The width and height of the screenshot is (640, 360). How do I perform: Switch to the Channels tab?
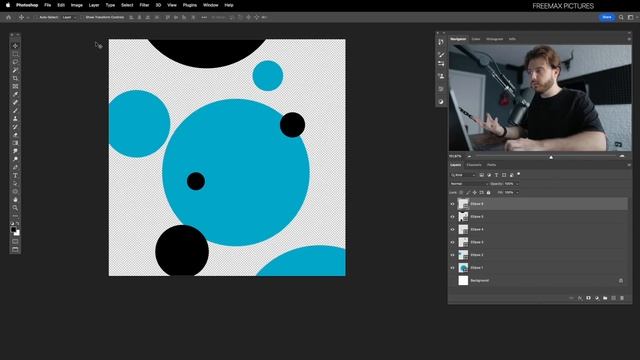click(x=474, y=165)
